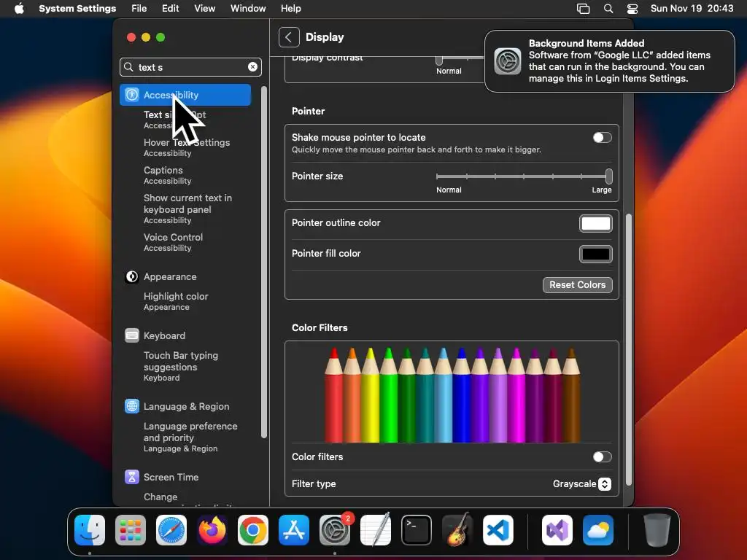Click the Reset Colors button

point(578,285)
